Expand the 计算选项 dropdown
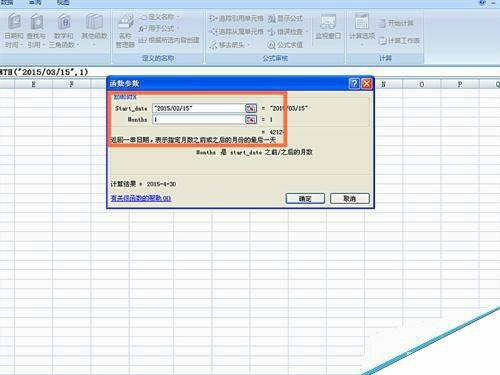500x375 pixels. click(x=362, y=43)
